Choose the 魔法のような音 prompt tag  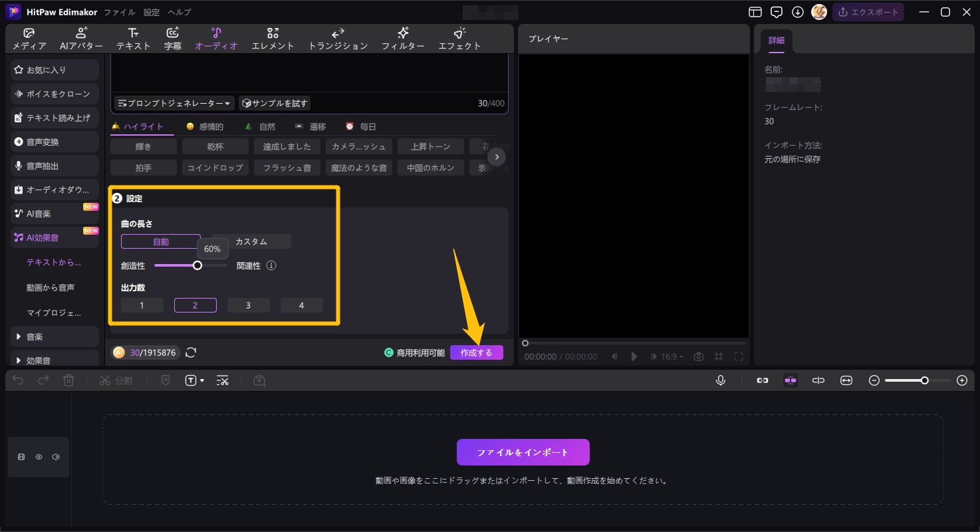[x=359, y=168]
